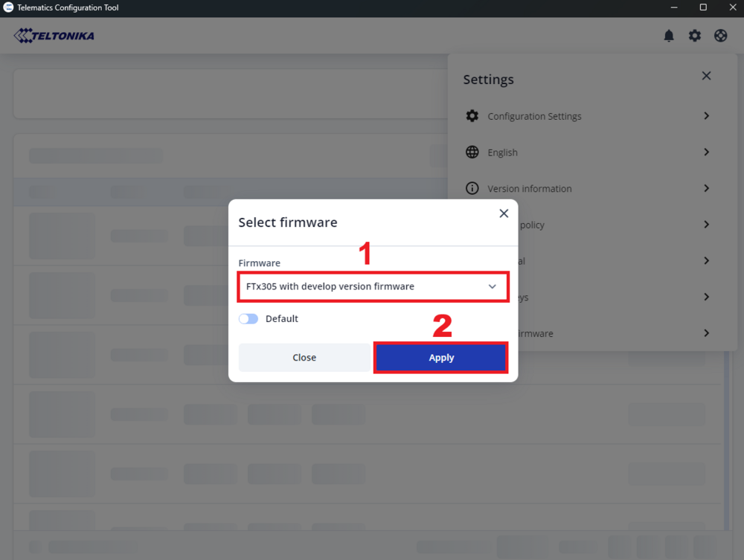Expand the English language chevron
Viewport: 744px width, 560px height.
706,152
